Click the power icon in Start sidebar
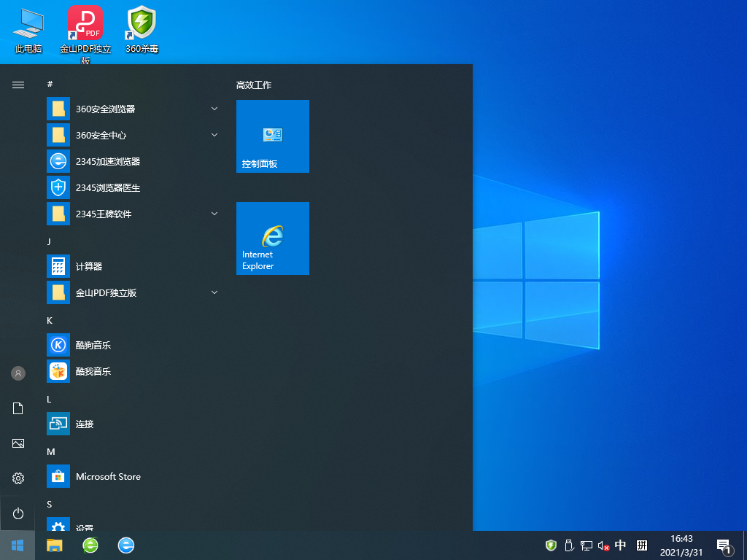 tap(18, 513)
